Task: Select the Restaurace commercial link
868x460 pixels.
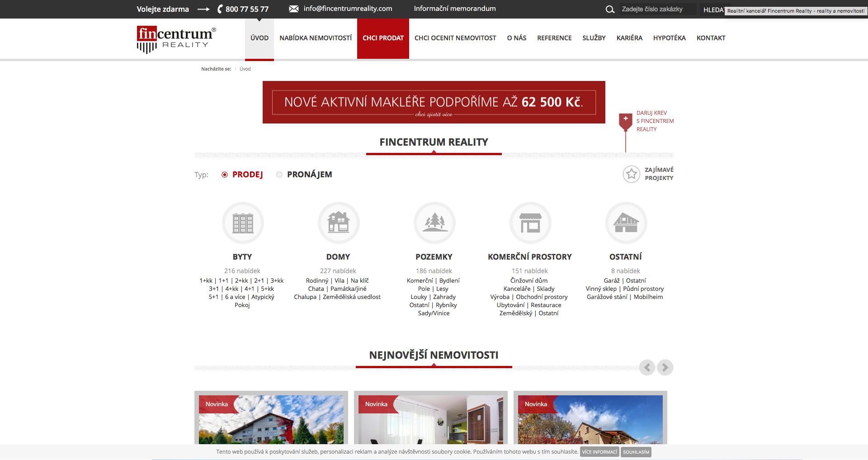Action: click(x=546, y=305)
